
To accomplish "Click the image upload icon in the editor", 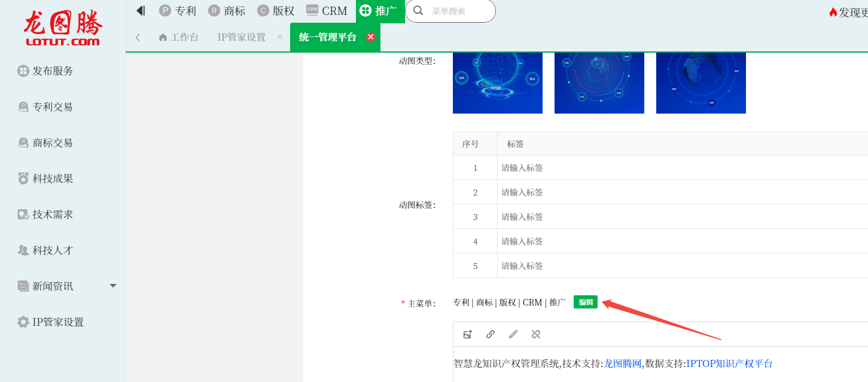I will (x=468, y=334).
